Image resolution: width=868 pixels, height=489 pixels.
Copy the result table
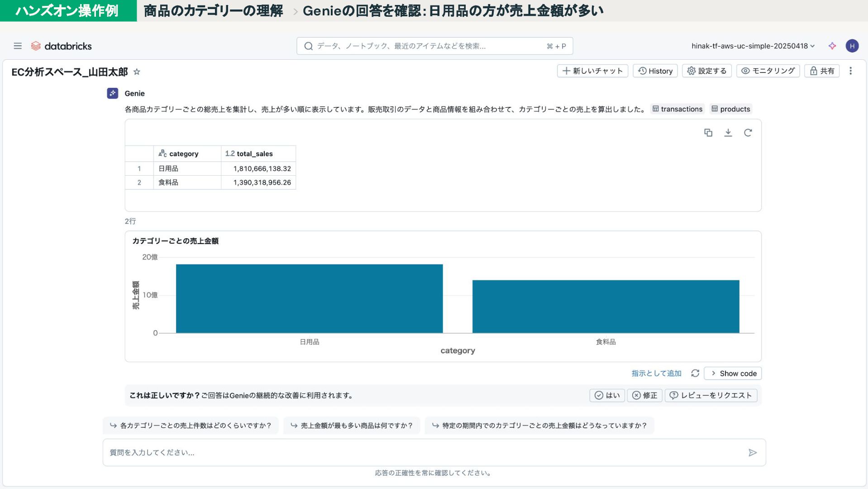click(x=708, y=133)
